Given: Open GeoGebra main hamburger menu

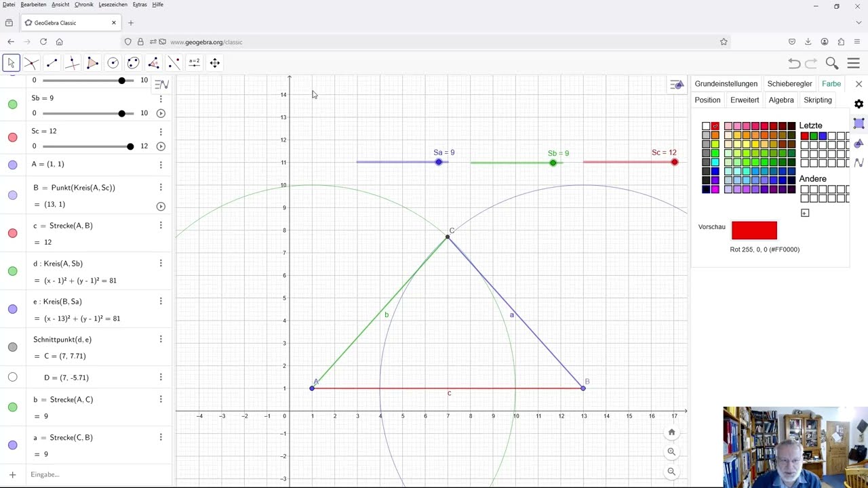Looking at the screenshot, I should pos(854,63).
